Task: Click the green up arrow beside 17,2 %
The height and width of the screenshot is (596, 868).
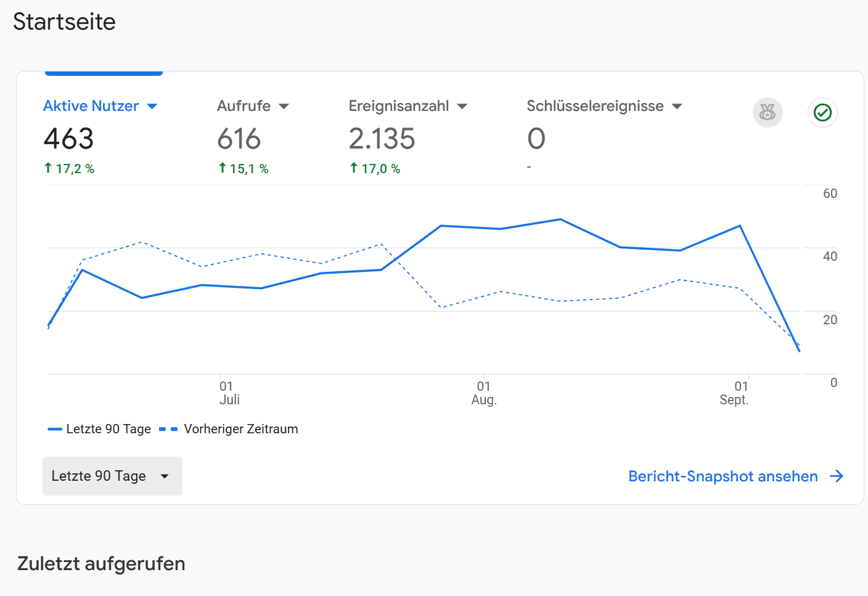Action: [48, 168]
